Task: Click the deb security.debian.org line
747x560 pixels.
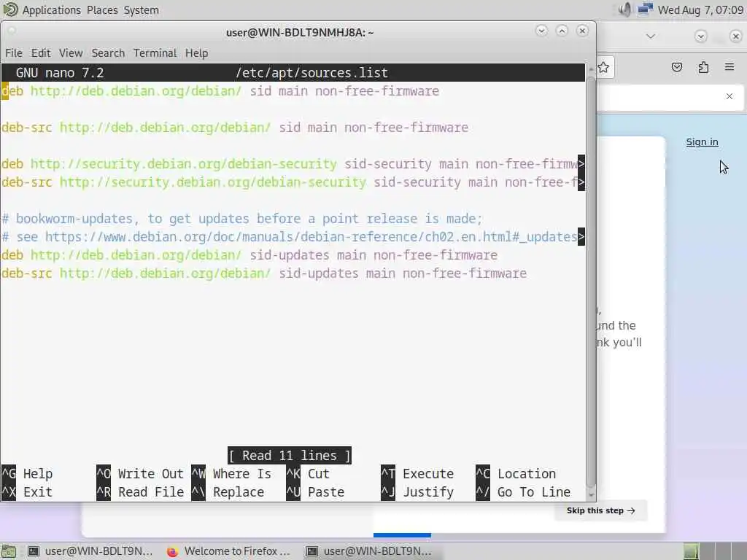Action: (293, 164)
